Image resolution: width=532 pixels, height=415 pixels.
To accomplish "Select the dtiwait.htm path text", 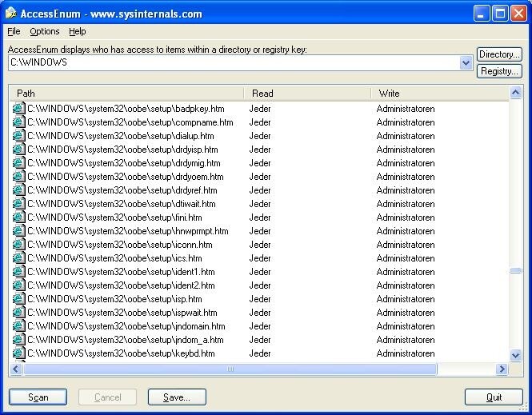I will [x=122, y=204].
